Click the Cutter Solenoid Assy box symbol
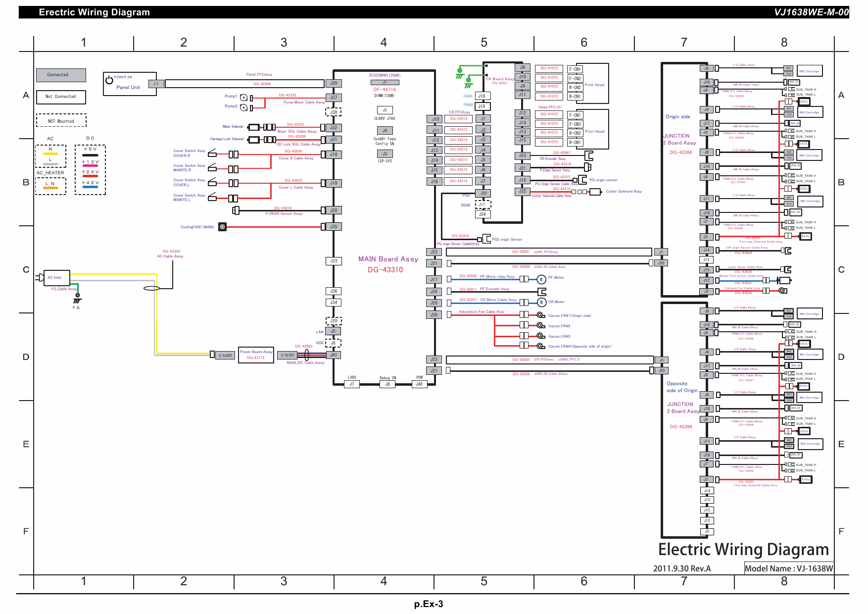The image size is (868, 614). (595, 192)
